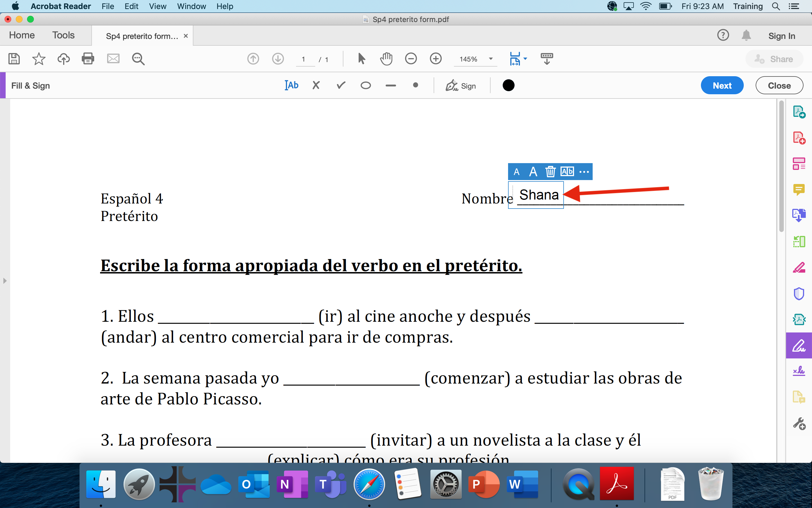Open Finder from the Dock
The height and width of the screenshot is (508, 812).
pos(101,484)
